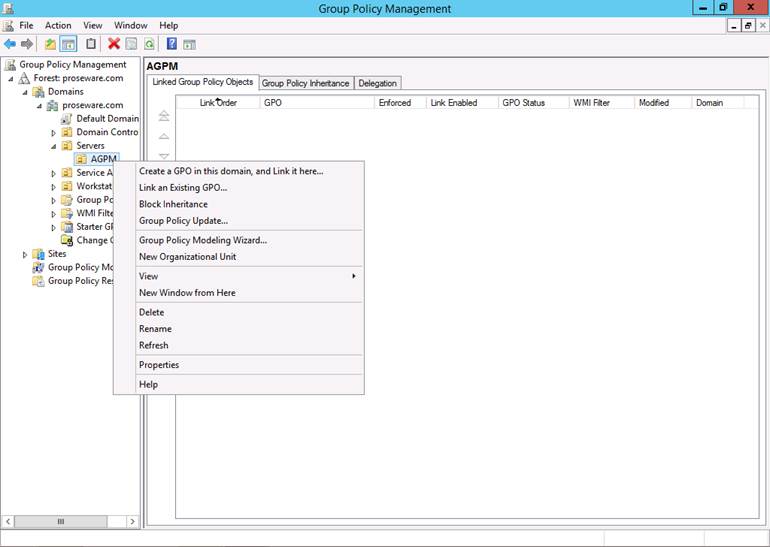
Task: Click the blue Help question mark icon
Action: pos(172,44)
